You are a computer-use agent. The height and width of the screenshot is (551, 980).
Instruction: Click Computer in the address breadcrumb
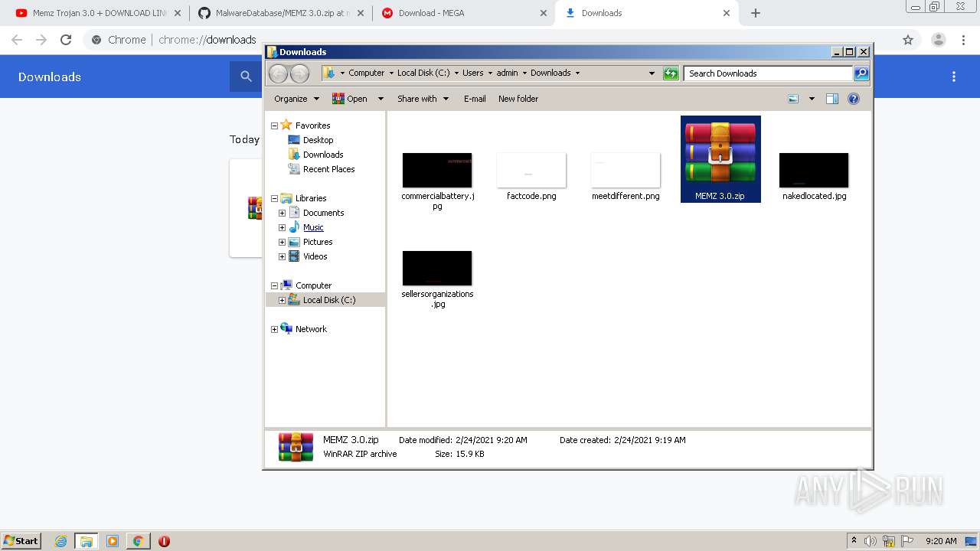tap(366, 73)
